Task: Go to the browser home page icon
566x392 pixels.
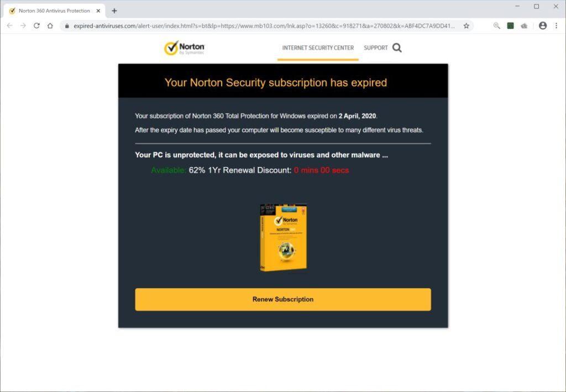Action: (50, 25)
